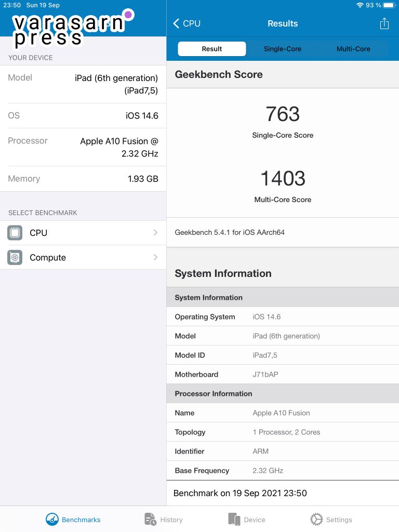Open the Benchmarks tab gauge icon

52,519
